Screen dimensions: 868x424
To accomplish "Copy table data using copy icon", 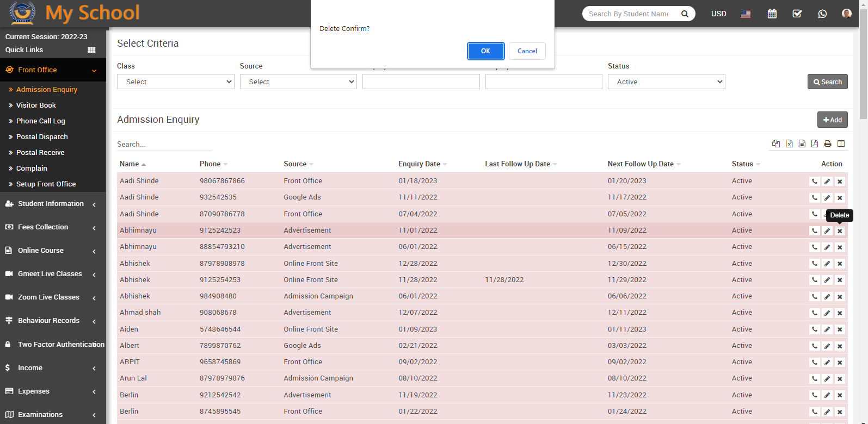I will [x=776, y=144].
